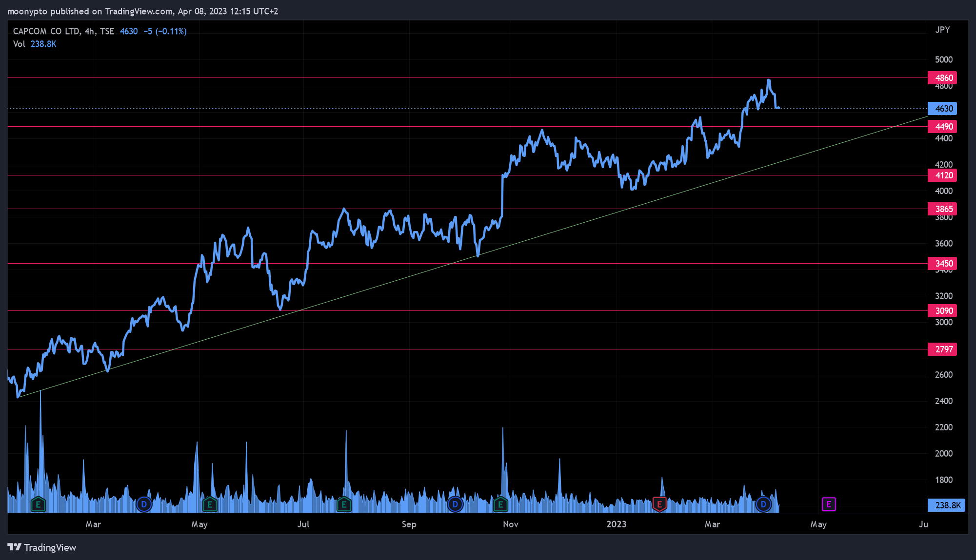Click the red earnings E marker

[659, 504]
